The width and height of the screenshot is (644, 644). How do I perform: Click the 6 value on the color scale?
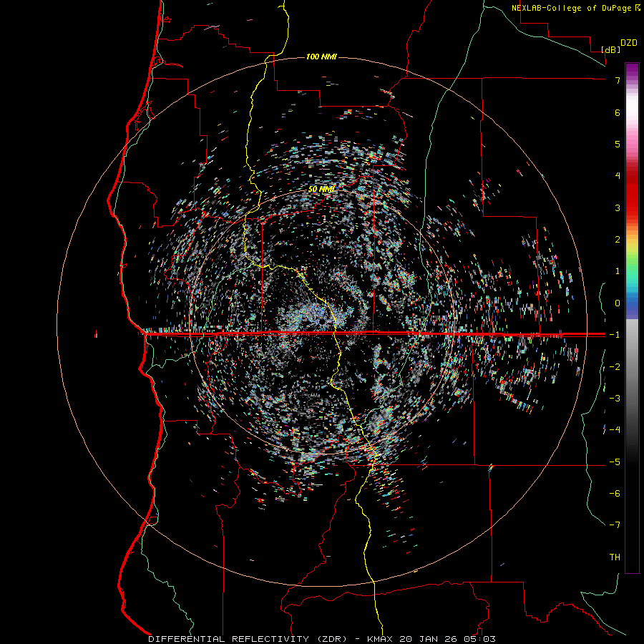click(618, 112)
